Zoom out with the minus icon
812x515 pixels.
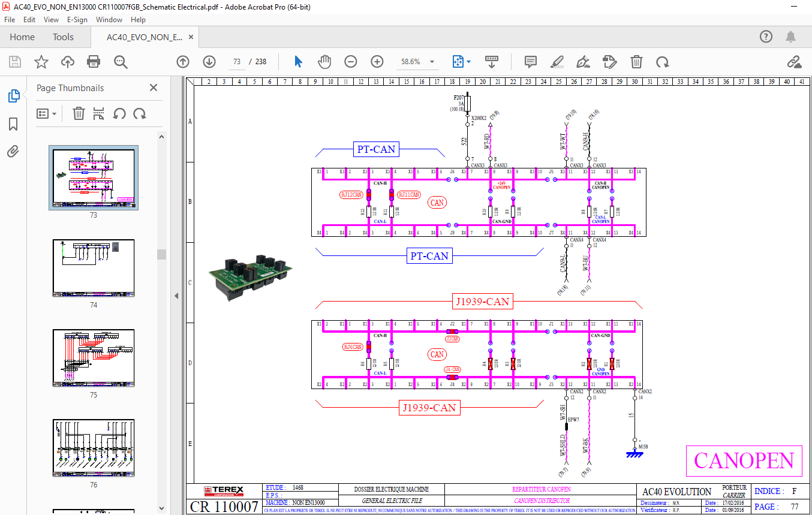pos(351,62)
